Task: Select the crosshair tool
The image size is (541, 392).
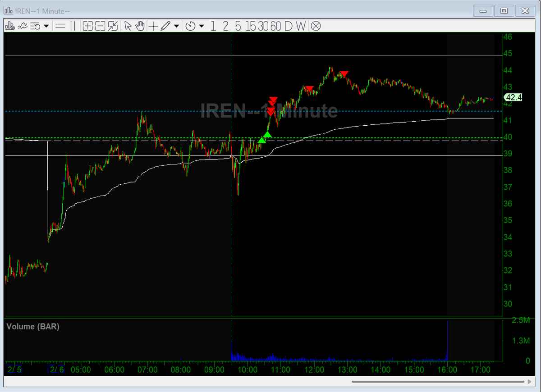Action: [x=152, y=26]
